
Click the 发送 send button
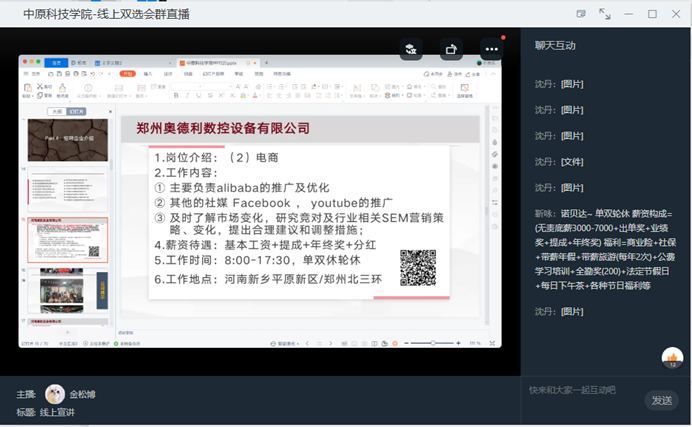[662, 400]
